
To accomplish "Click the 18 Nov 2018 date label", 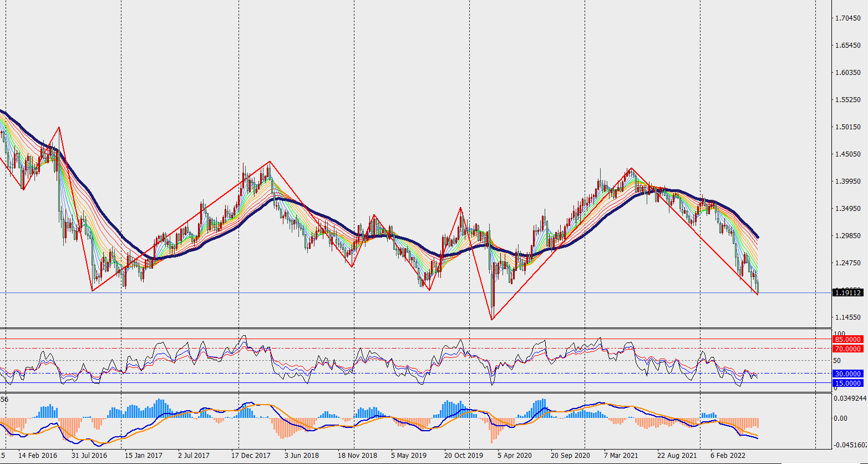I will [x=358, y=455].
